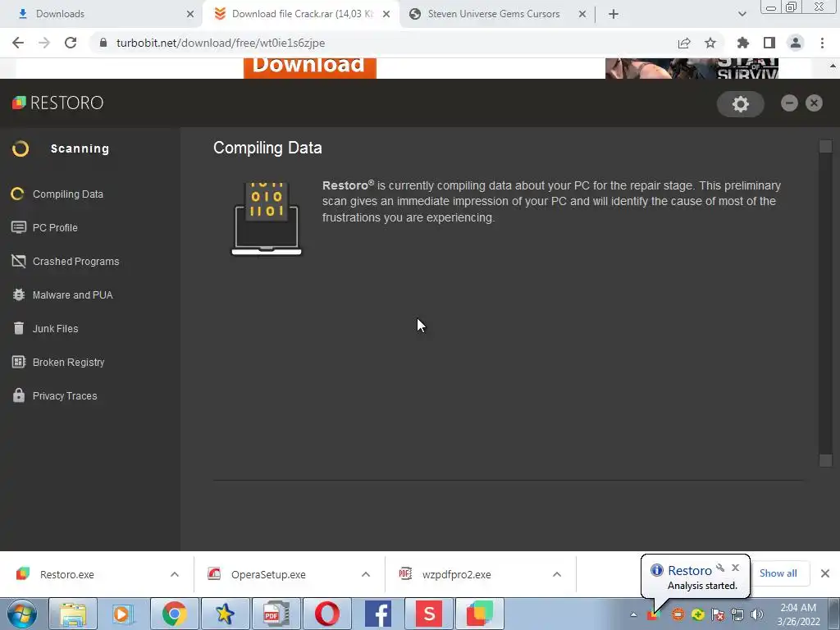Screen dimensions: 840x630
Task: Open Chrome from taskbar
Action: pyautogui.click(x=174, y=614)
